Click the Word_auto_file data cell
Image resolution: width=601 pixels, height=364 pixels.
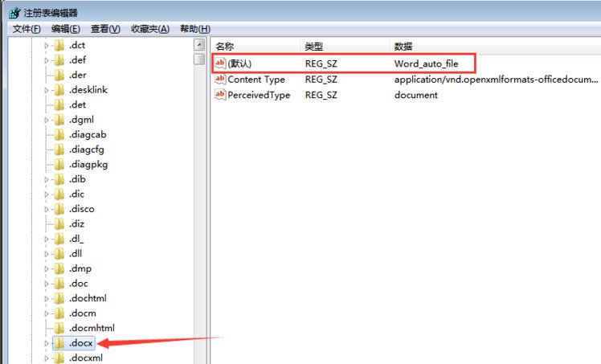[426, 63]
